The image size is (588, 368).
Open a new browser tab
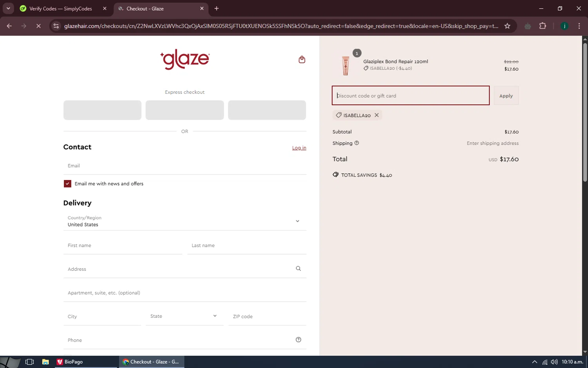(216, 9)
